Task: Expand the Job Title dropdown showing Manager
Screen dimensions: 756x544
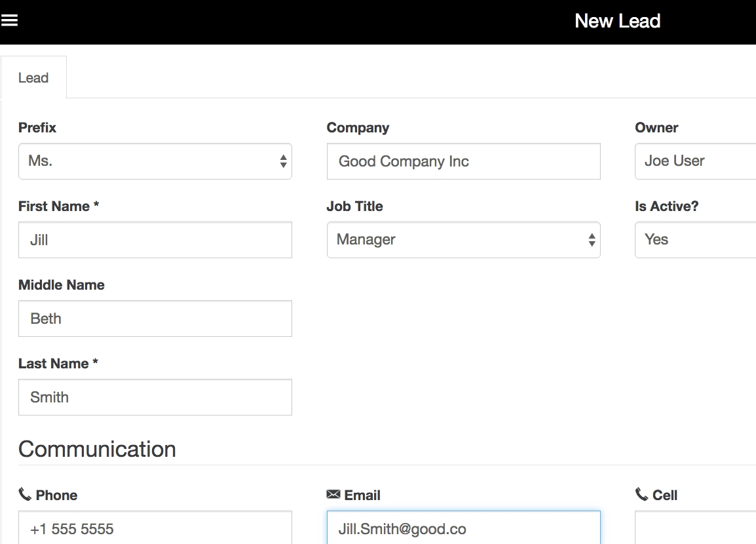Action: (463, 240)
